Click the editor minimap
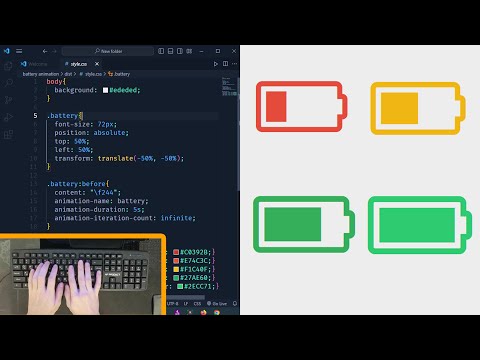This screenshot has height=360, width=480. tap(229, 87)
